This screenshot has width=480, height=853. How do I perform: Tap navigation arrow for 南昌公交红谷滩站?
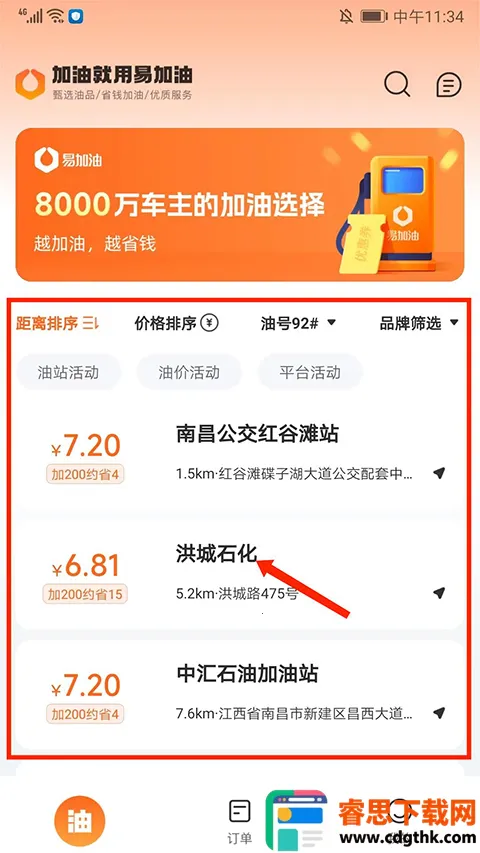point(439,473)
